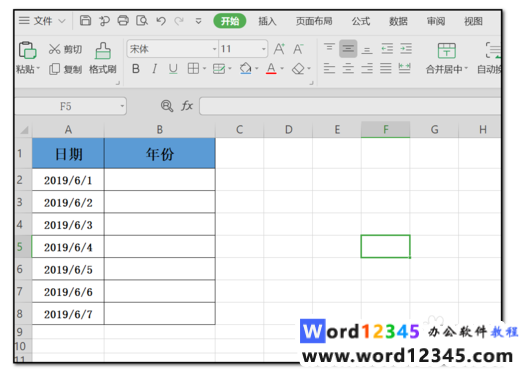Click the 合并居中 merge button
The height and width of the screenshot is (372, 523).
coord(447,58)
